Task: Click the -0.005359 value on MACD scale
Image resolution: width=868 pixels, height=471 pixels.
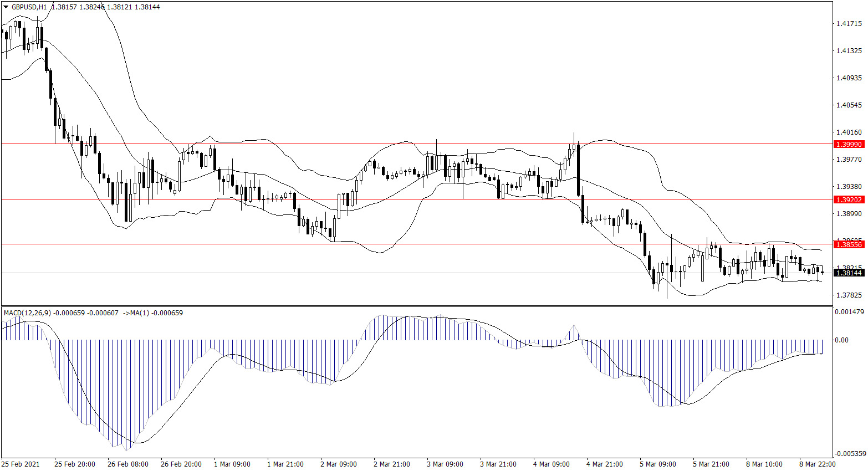Action: (x=850, y=454)
